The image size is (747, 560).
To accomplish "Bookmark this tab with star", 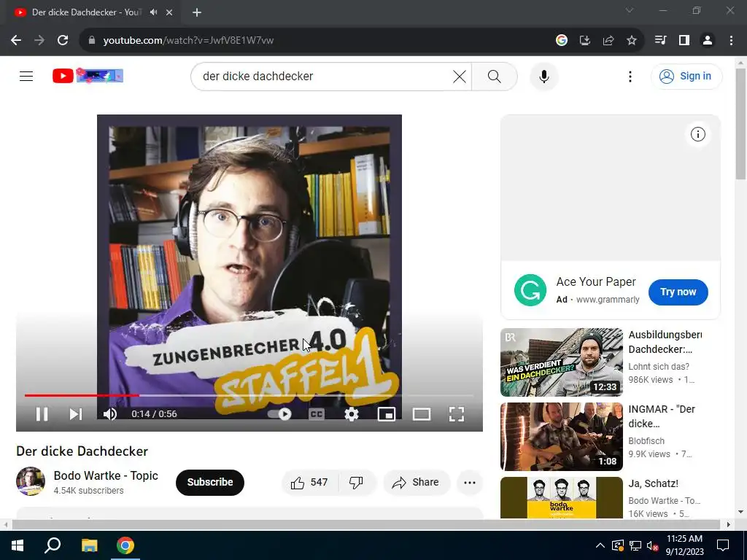I will point(631,41).
